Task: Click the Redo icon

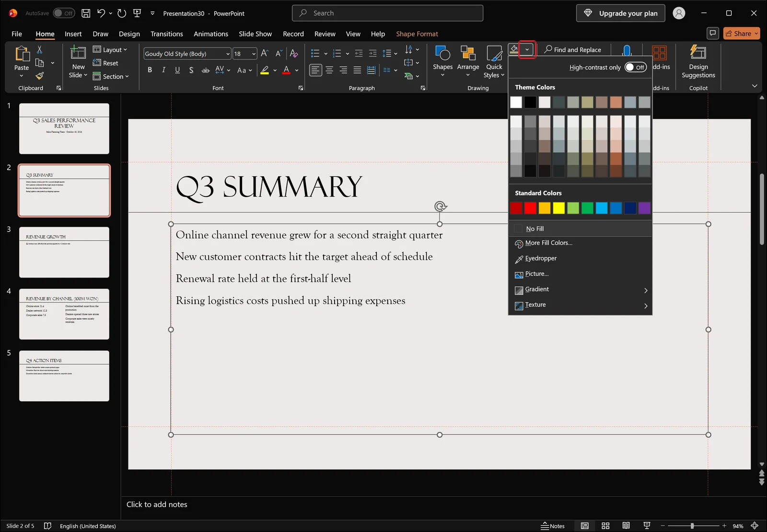Action: (x=122, y=13)
